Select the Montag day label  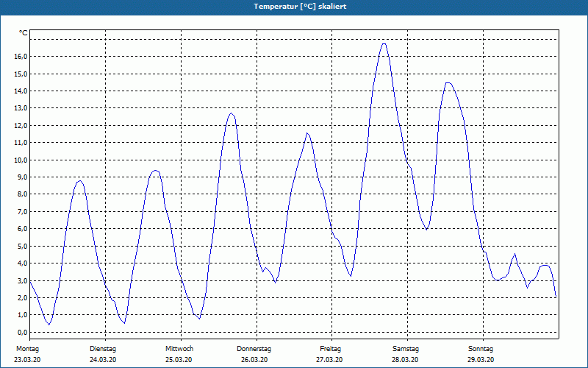tap(27, 349)
